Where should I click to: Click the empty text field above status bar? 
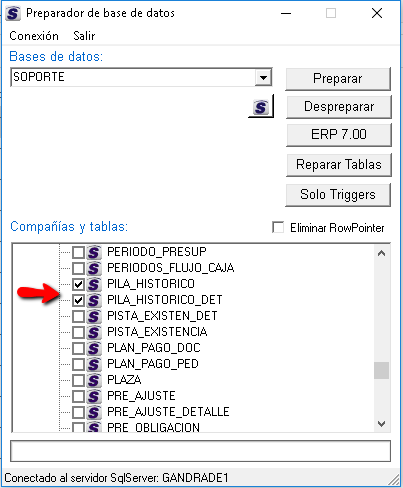(200, 451)
